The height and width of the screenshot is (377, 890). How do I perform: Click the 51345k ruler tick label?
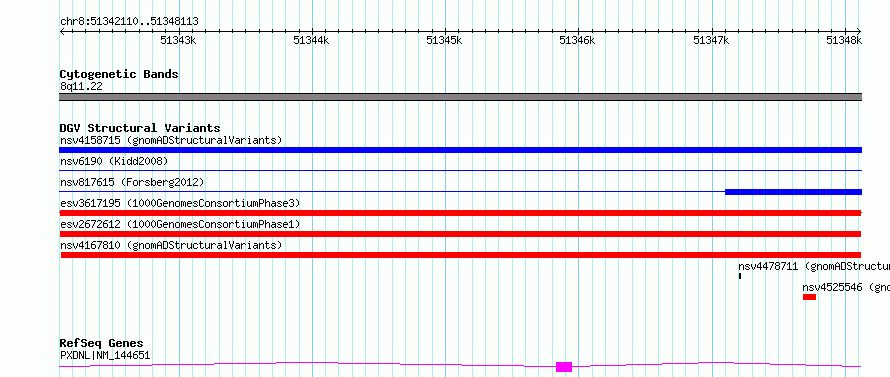444,40
